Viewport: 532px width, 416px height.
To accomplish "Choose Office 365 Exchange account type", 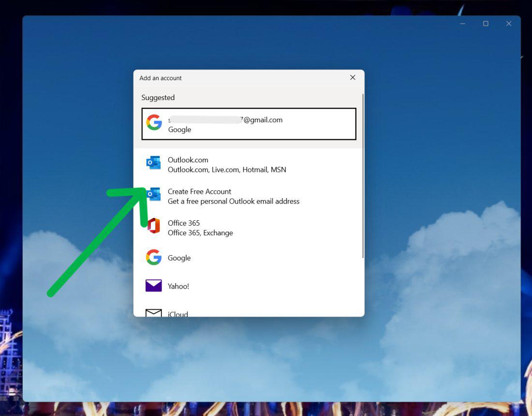I will (x=249, y=228).
